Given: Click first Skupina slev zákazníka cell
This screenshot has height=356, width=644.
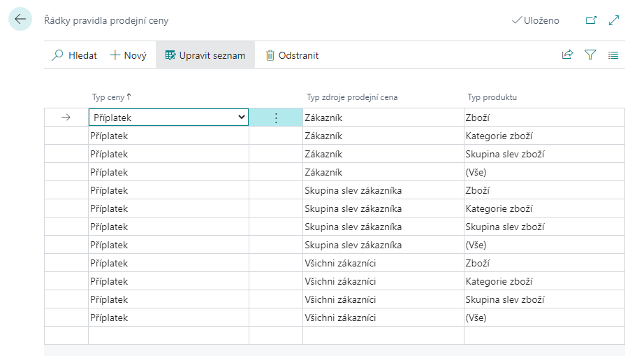Looking at the screenshot, I should [382, 190].
